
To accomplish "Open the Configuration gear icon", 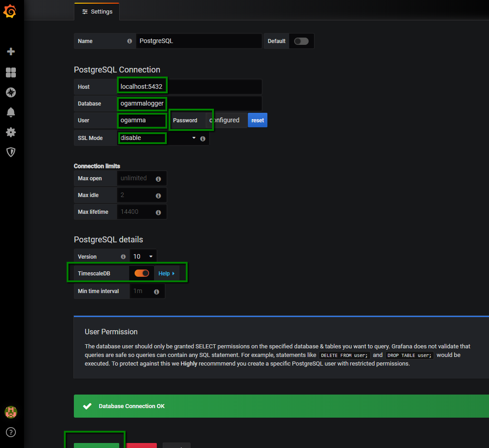I will point(11,132).
